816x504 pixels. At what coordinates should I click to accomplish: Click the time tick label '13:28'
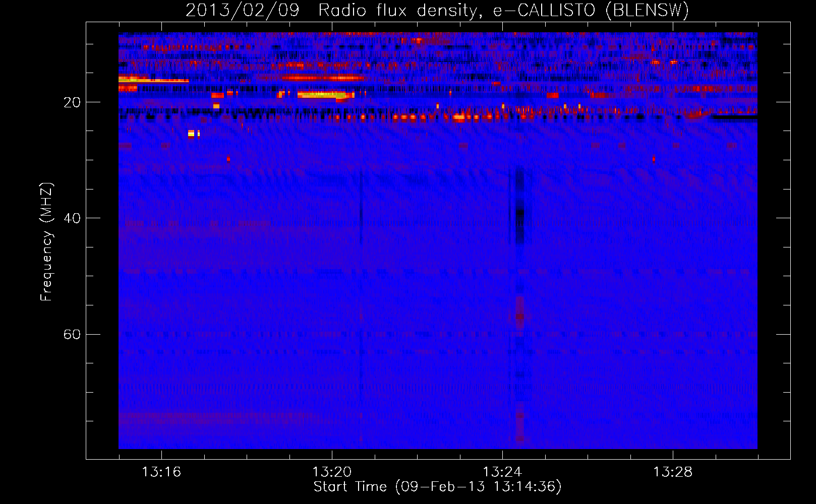point(673,472)
